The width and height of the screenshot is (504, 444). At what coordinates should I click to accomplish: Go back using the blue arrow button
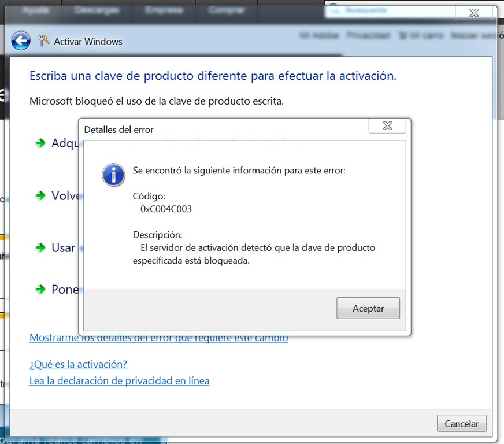tap(21, 41)
